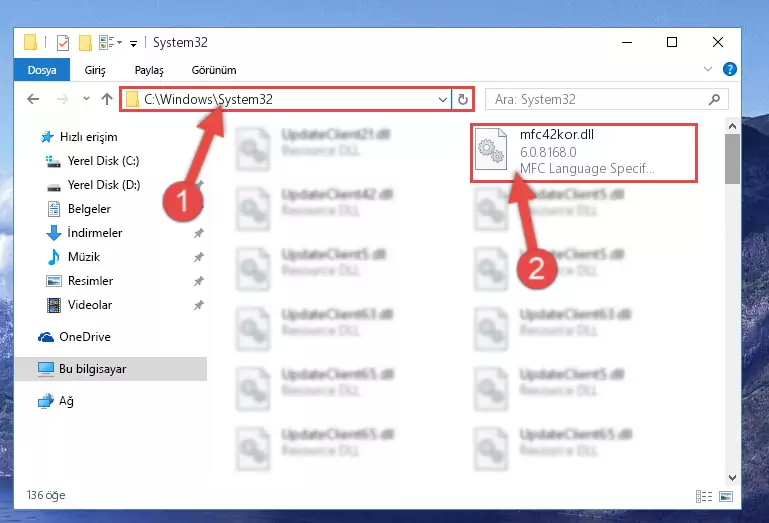This screenshot has width=769, height=523.
Task: Click the mfc42kor.dll gear file icon
Action: (x=491, y=150)
